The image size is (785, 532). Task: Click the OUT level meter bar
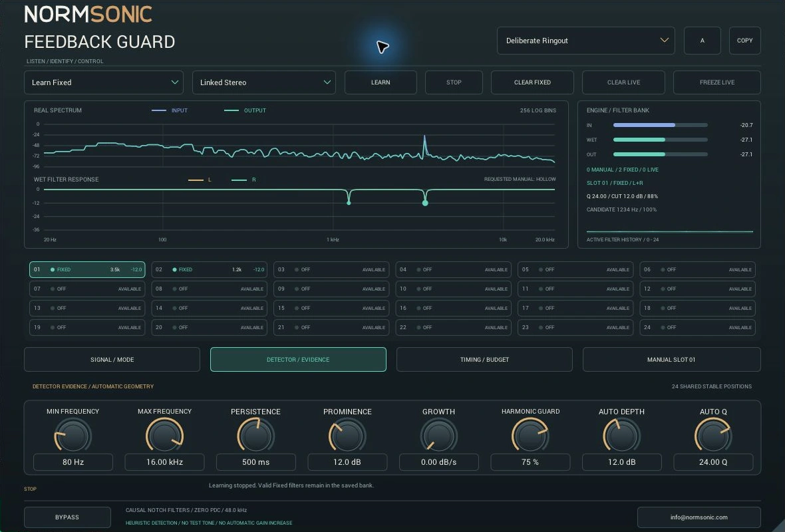[x=661, y=154]
